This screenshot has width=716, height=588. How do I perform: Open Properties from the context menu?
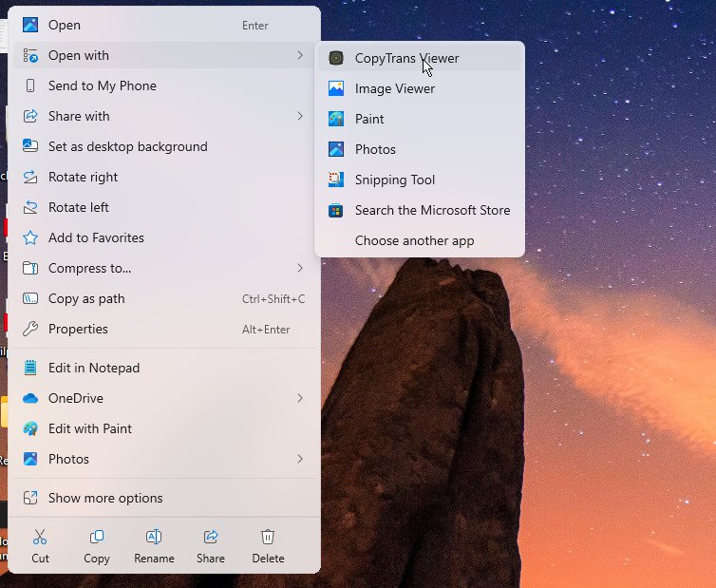click(164, 329)
